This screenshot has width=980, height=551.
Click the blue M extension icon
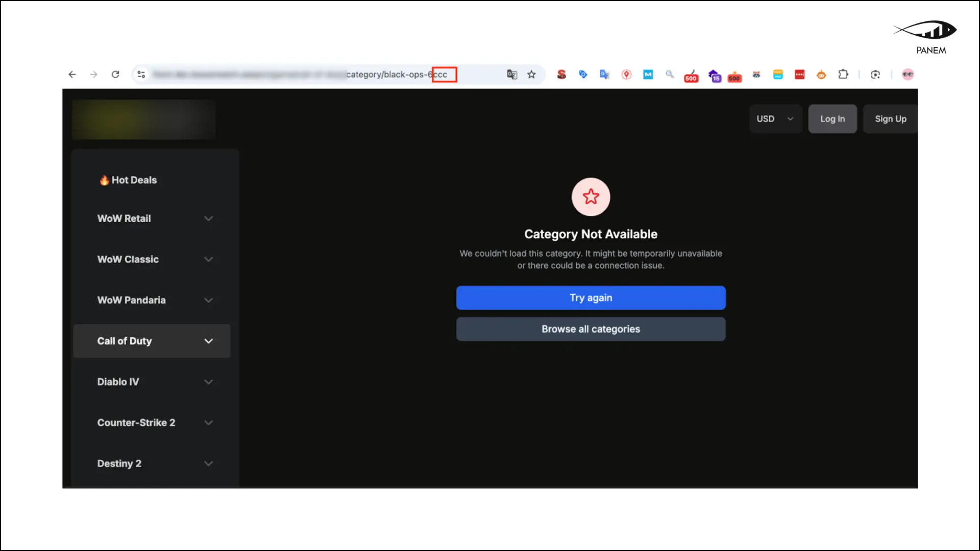pos(648,74)
